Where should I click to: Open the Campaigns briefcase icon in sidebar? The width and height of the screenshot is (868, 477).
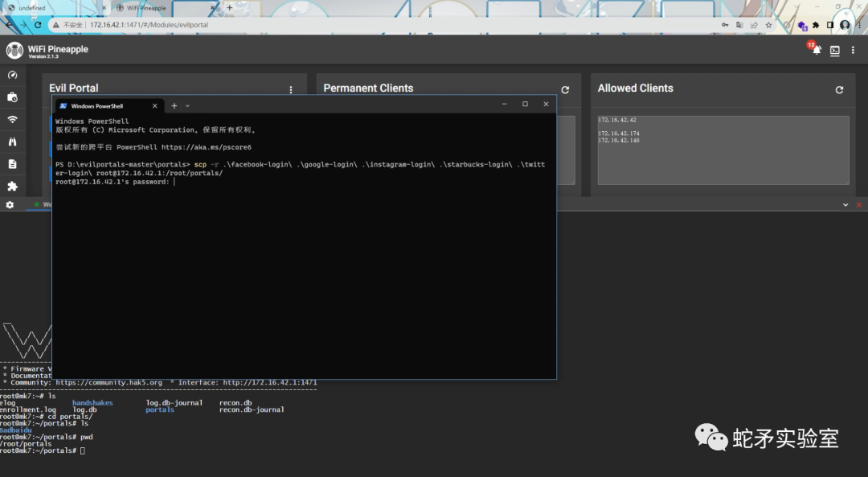pyautogui.click(x=12, y=97)
